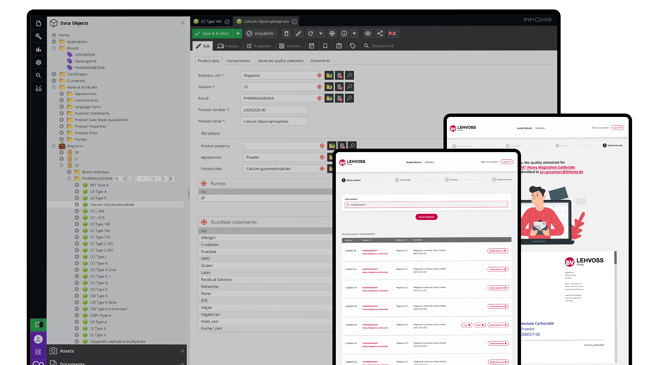The height and width of the screenshot is (365, 650).
Task: Click email link in back tablet message
Action: [561, 172]
